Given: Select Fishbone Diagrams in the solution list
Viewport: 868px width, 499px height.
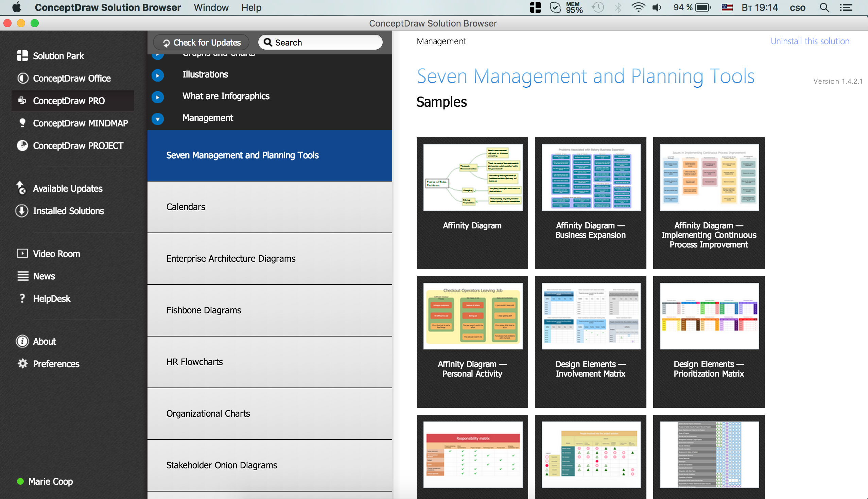Looking at the screenshot, I should coord(204,310).
